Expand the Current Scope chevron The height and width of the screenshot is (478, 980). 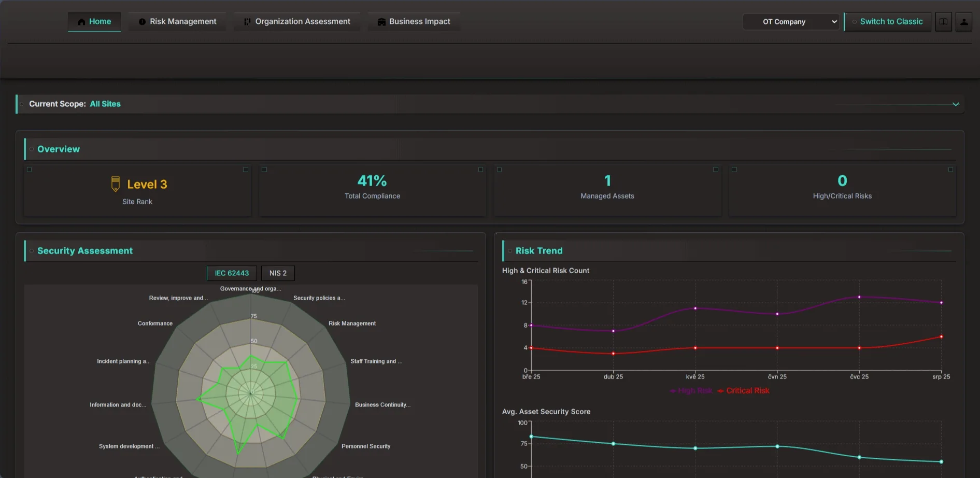pyautogui.click(x=955, y=104)
